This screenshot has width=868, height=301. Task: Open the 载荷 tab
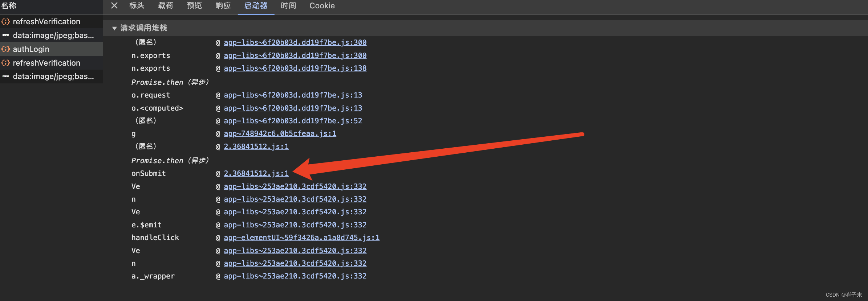click(166, 5)
